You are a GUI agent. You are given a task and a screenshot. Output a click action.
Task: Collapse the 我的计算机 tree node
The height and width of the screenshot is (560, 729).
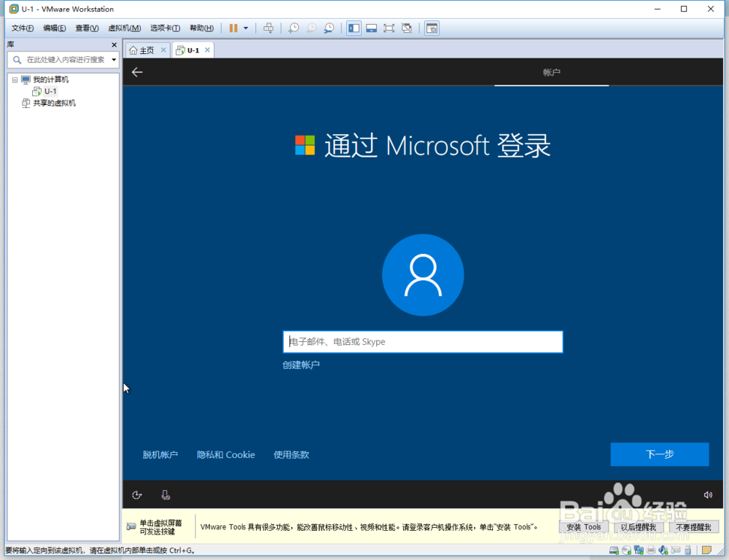pyautogui.click(x=15, y=80)
